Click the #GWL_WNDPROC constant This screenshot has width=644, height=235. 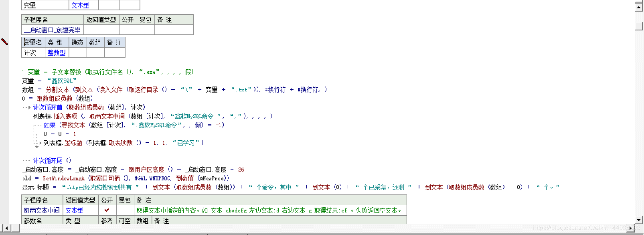point(153,179)
